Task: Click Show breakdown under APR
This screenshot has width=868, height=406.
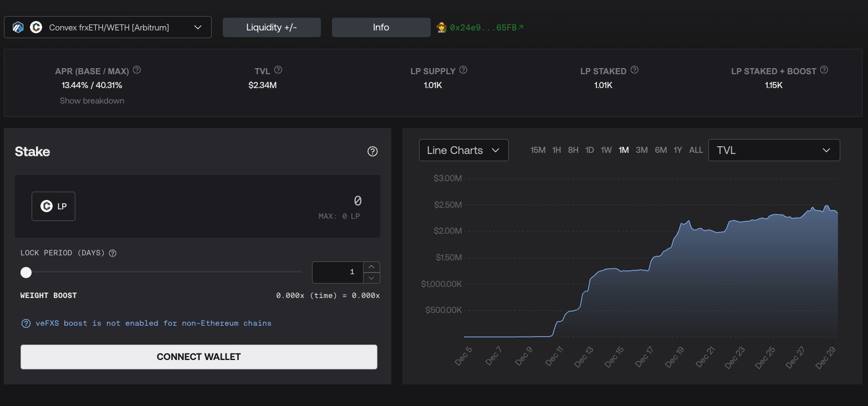Action: [92, 101]
